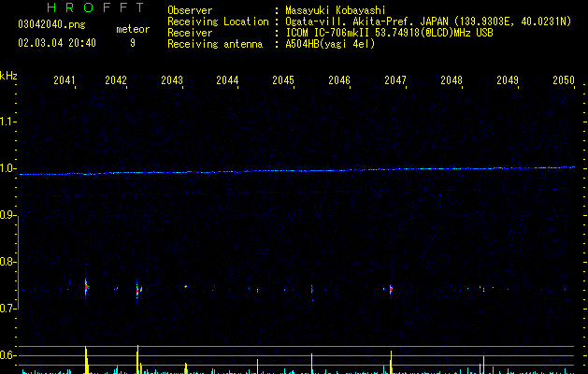Click the 2046 time tick label
The height and width of the screenshot is (374, 588).
[x=339, y=80]
